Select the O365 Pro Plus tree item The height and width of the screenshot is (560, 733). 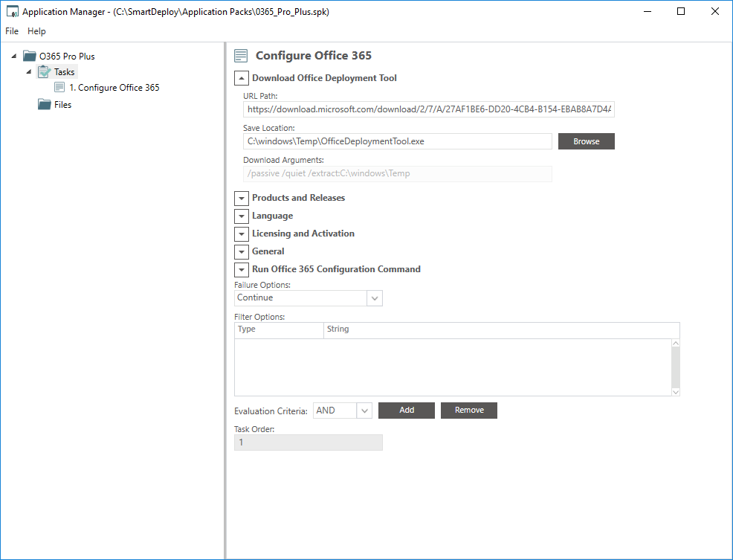(x=67, y=56)
